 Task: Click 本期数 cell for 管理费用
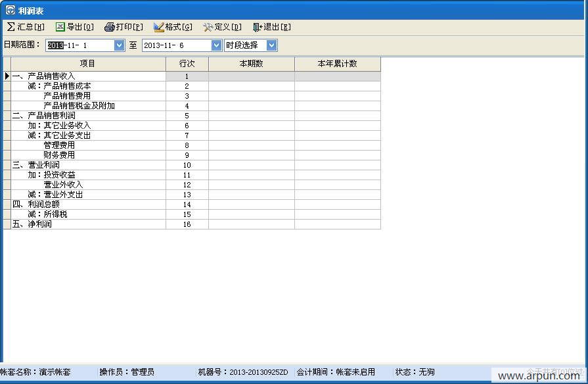[251, 145]
